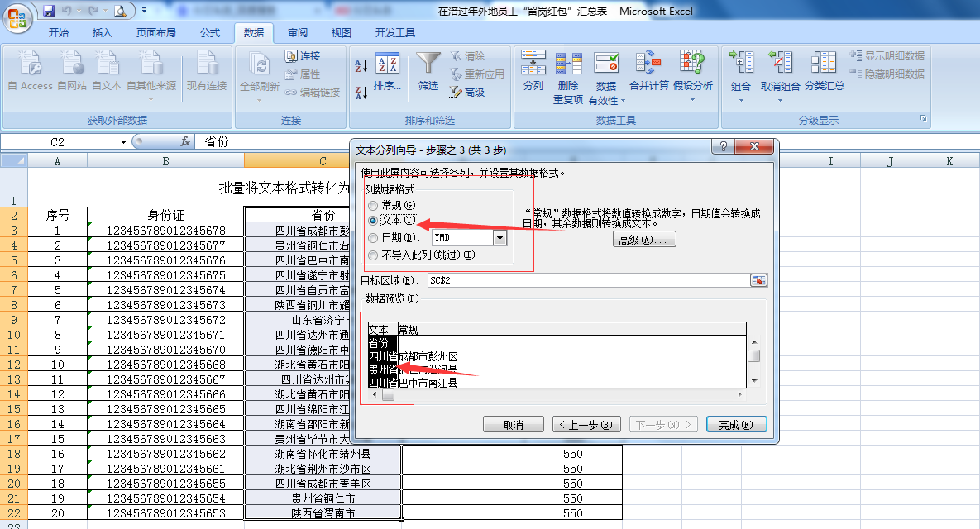Click the 下一步 (Next) button

coord(662,425)
